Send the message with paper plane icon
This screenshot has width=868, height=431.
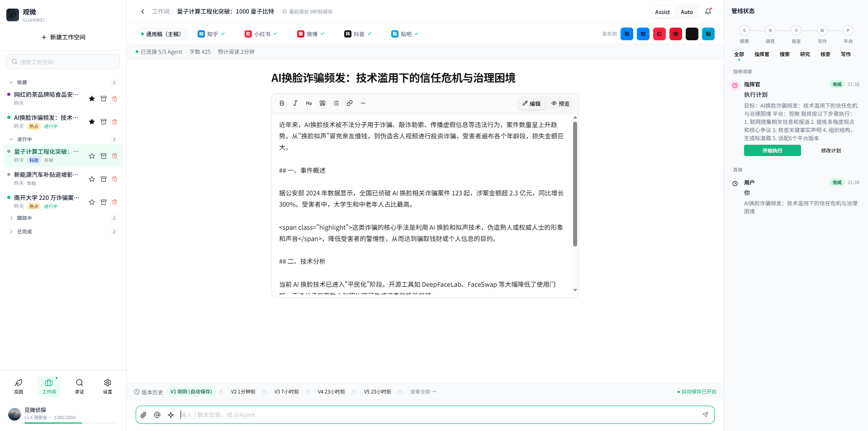[x=705, y=415]
